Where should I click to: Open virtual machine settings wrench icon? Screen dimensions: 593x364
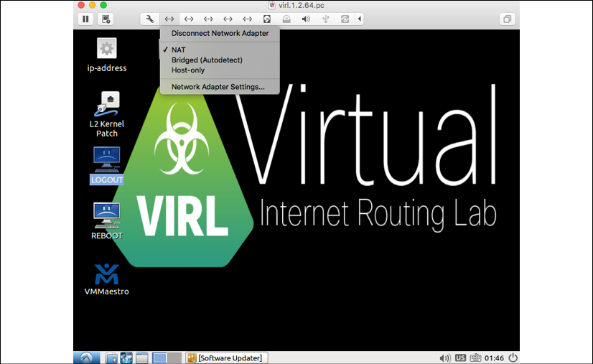tap(150, 19)
